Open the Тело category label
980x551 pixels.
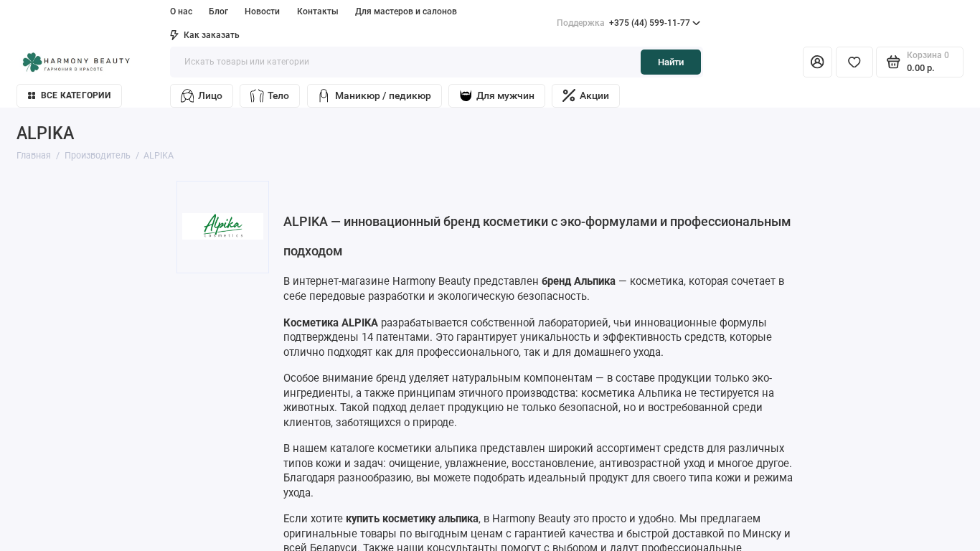pyautogui.click(x=278, y=95)
